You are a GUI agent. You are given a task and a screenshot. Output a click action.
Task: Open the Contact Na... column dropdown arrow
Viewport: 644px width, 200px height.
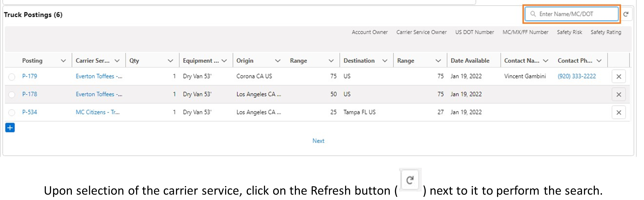click(546, 61)
